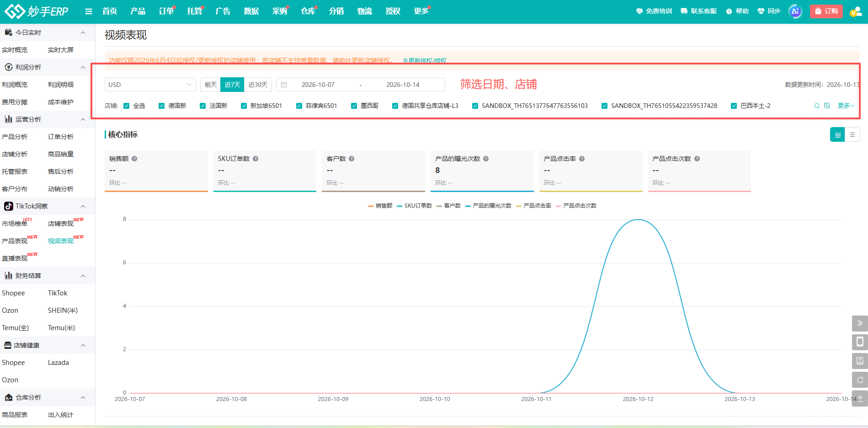Viewport: 868px width, 428px height.
Task: Click help icon beside 产品的曝光次数
Action: coord(486,159)
